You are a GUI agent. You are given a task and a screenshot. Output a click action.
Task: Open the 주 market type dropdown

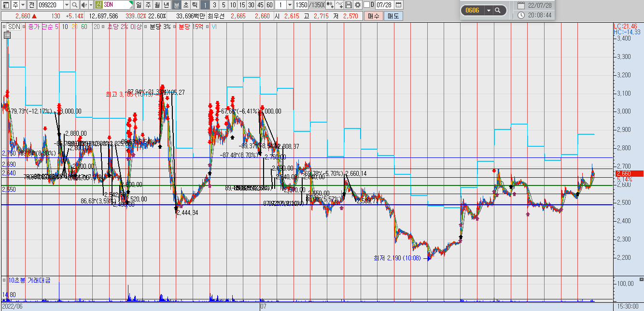tap(23, 5)
